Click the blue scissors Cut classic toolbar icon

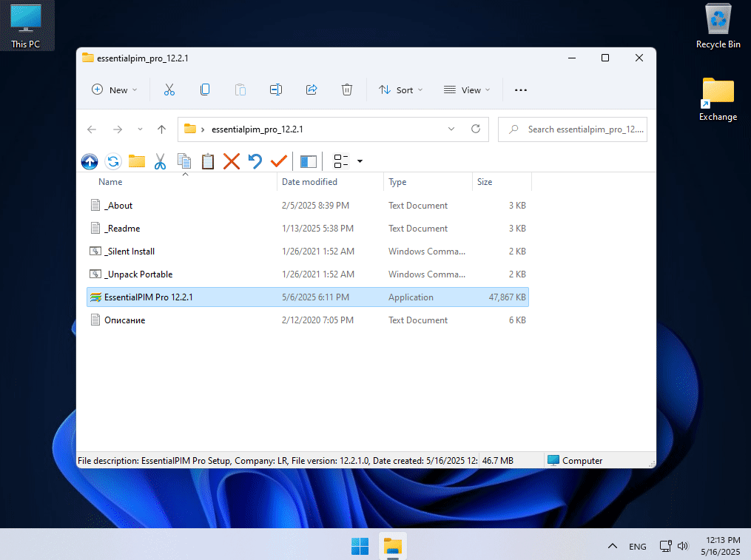(160, 161)
